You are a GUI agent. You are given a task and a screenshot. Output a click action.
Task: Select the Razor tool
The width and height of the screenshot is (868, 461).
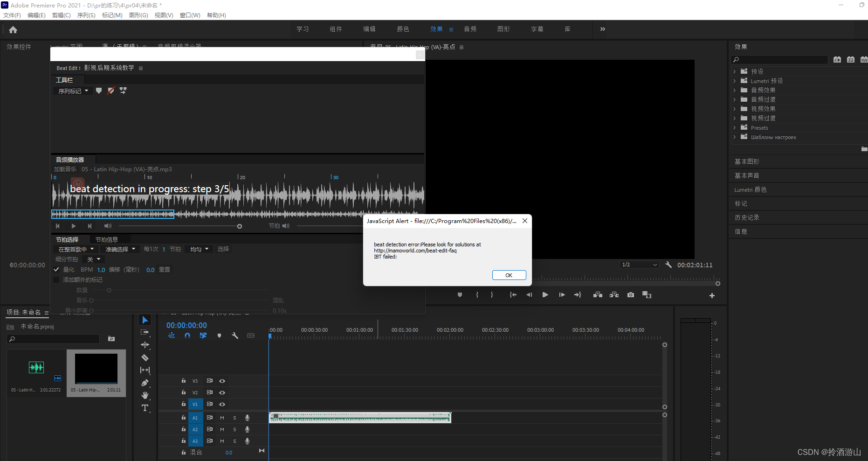pos(145,358)
